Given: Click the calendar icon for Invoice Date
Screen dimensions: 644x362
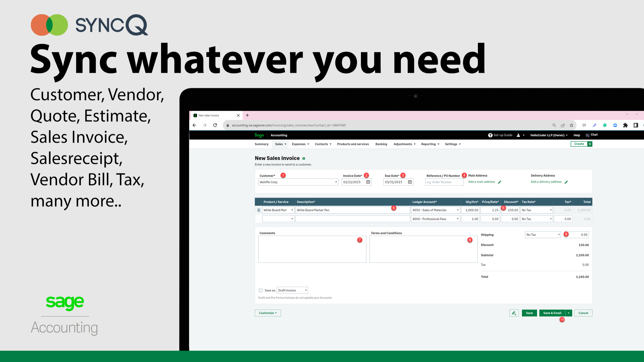Looking at the screenshot, I should tap(368, 182).
